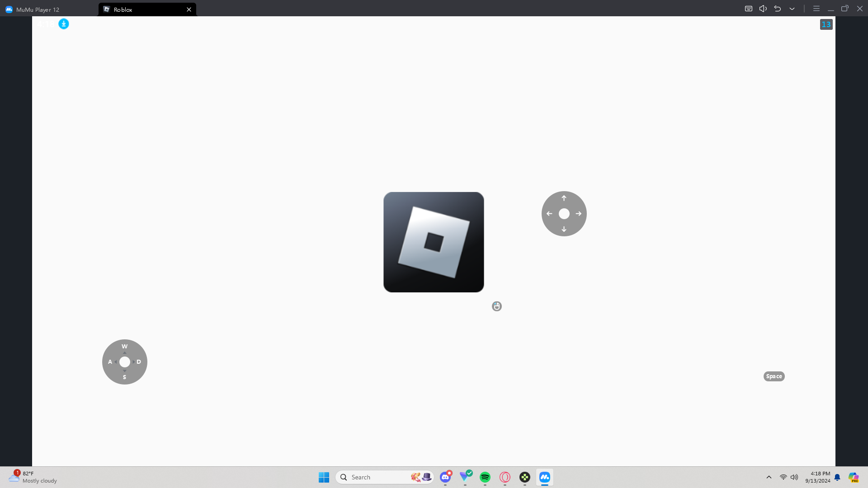868x488 pixels.
Task: Tap the S key on the WASD joystick
Action: click(x=125, y=377)
